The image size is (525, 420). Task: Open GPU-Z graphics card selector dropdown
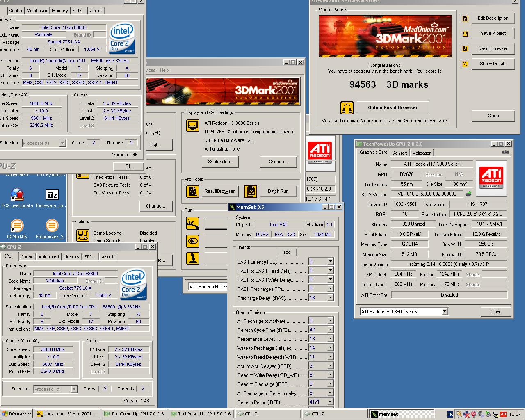pyautogui.click(x=445, y=312)
